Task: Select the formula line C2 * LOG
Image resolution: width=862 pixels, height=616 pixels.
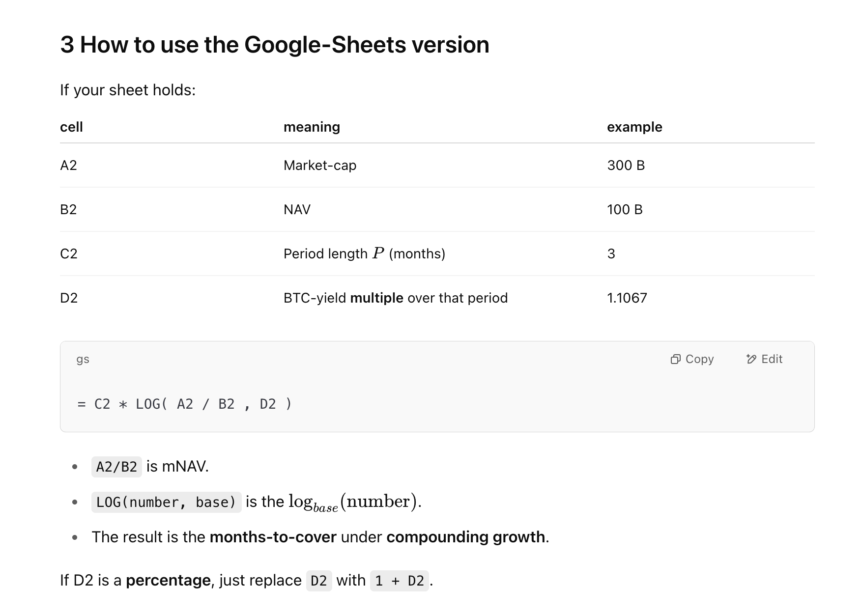Action: pyautogui.click(x=185, y=404)
